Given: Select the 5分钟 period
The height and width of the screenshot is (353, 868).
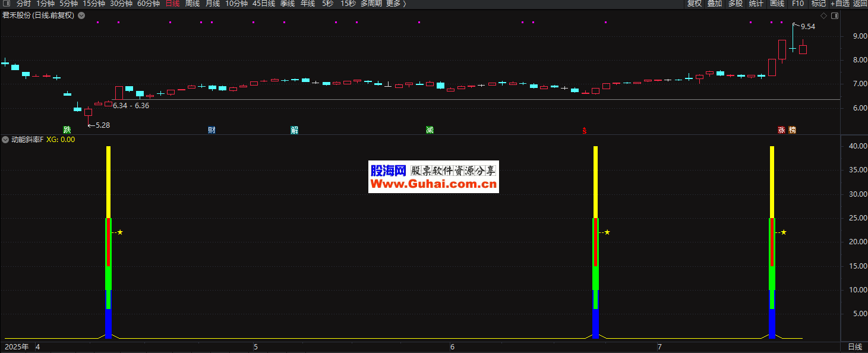Looking at the screenshot, I should [68, 4].
